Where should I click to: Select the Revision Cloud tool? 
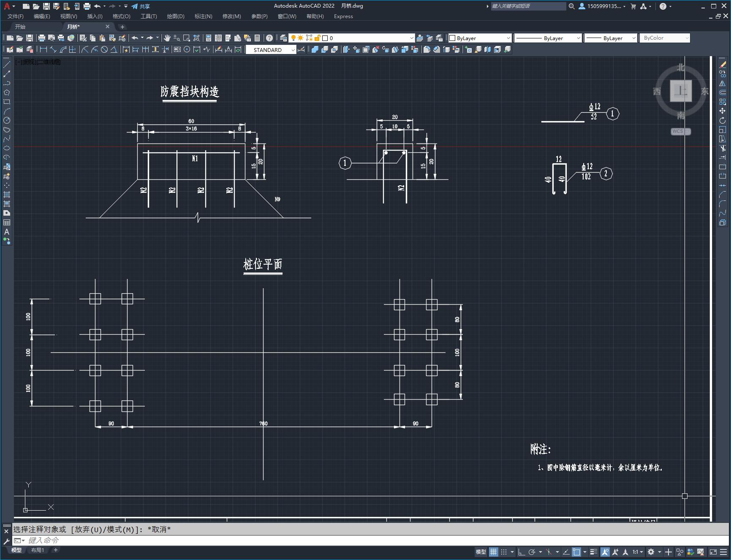coord(7,130)
